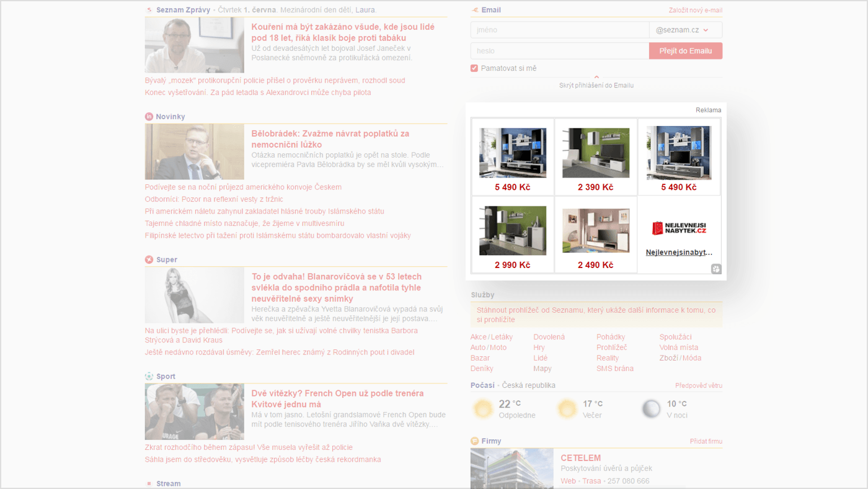
Task: Open the Reality services link
Action: 608,358
